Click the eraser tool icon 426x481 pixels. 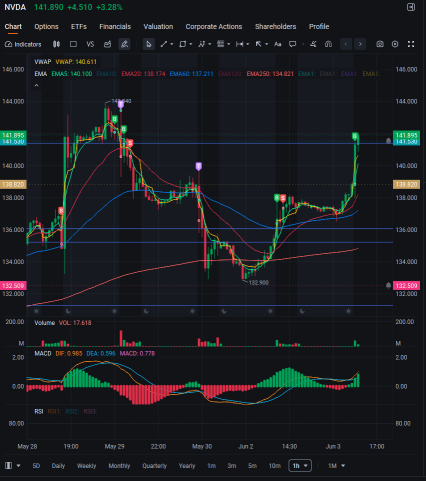coord(313,44)
